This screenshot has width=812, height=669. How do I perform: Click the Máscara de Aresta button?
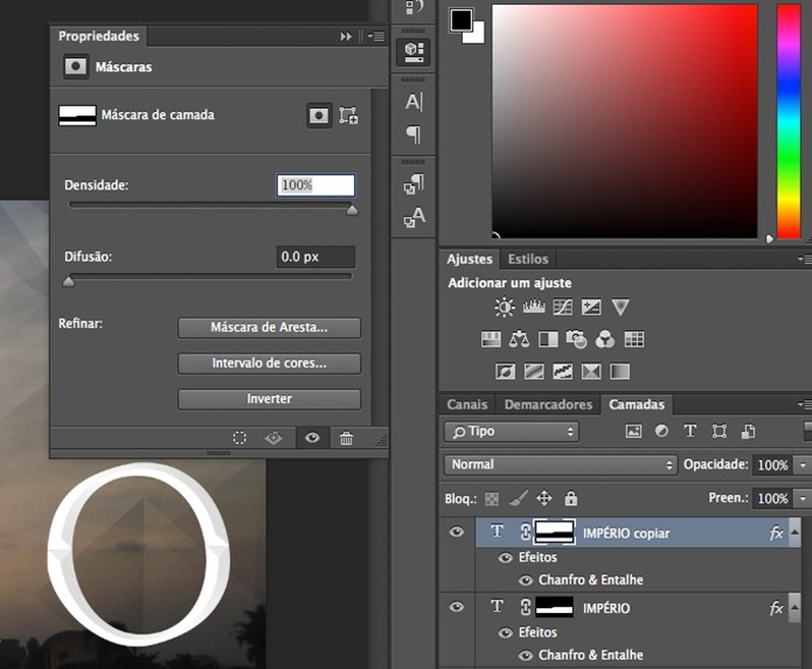[269, 327]
